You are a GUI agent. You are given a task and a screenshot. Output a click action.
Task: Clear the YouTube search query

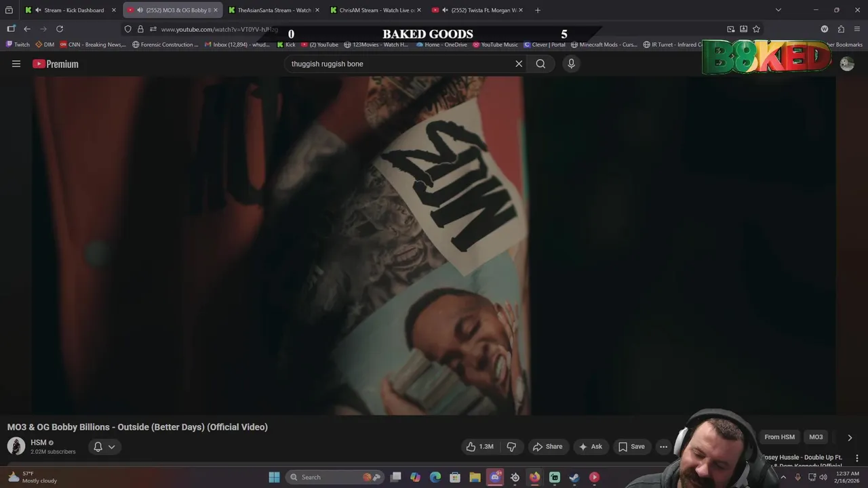click(x=519, y=64)
